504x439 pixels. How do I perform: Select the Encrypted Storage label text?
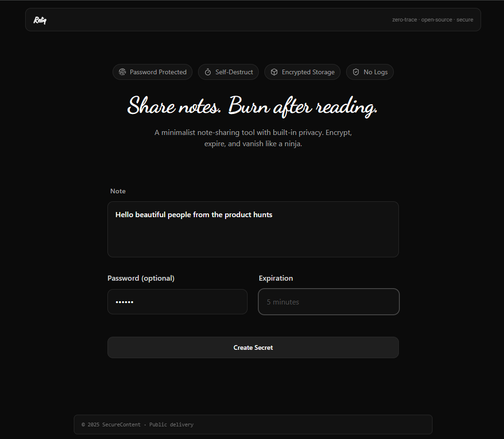coord(308,72)
